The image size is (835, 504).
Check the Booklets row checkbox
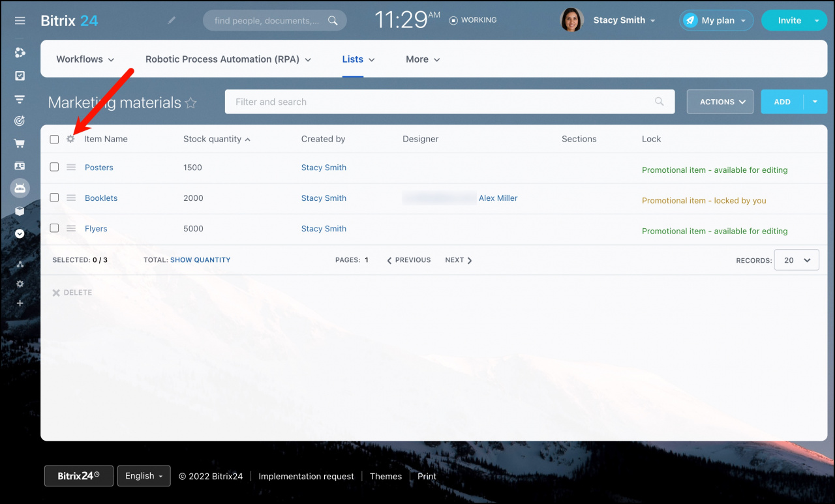pyautogui.click(x=54, y=198)
